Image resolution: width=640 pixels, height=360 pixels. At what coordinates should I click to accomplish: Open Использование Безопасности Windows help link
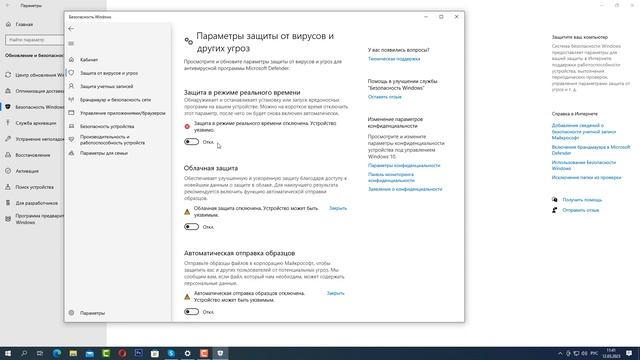pos(584,165)
